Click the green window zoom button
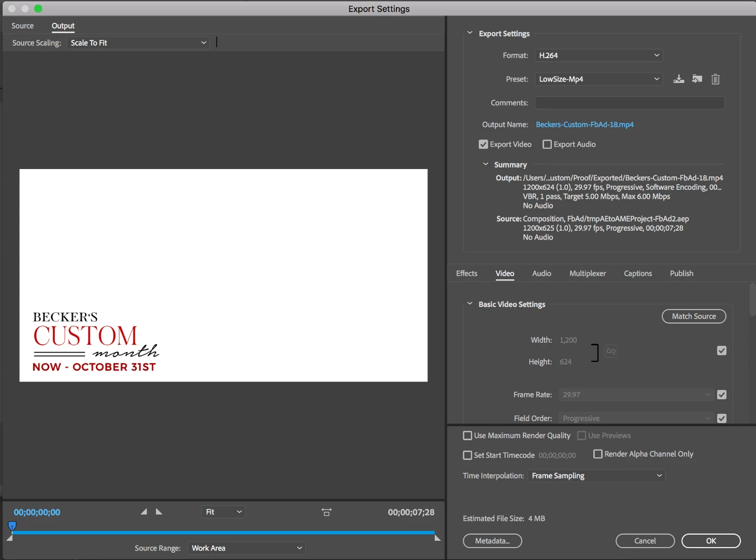Screen dimensions: 756x560 pyautogui.click(x=38, y=8)
